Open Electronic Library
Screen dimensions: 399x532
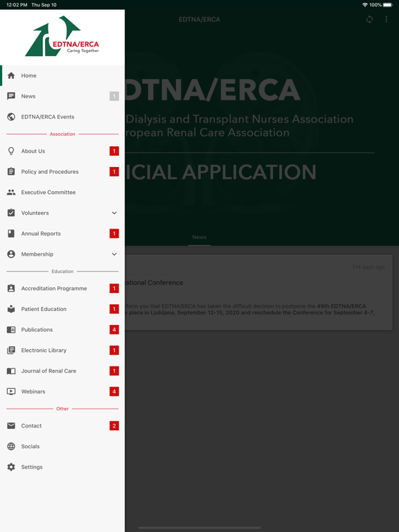tap(62, 350)
